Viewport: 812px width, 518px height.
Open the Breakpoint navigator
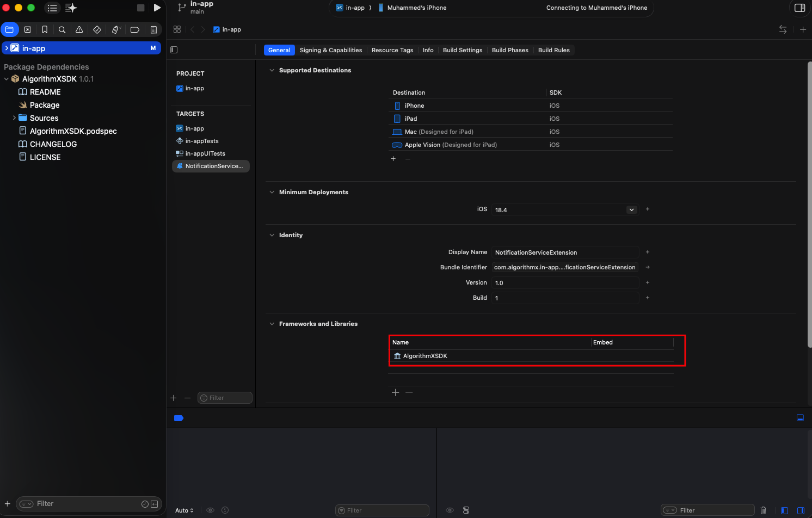[135, 29]
